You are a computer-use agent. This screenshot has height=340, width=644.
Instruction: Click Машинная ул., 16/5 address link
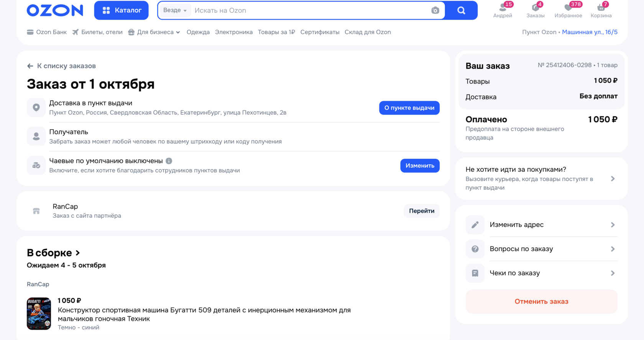590,32
